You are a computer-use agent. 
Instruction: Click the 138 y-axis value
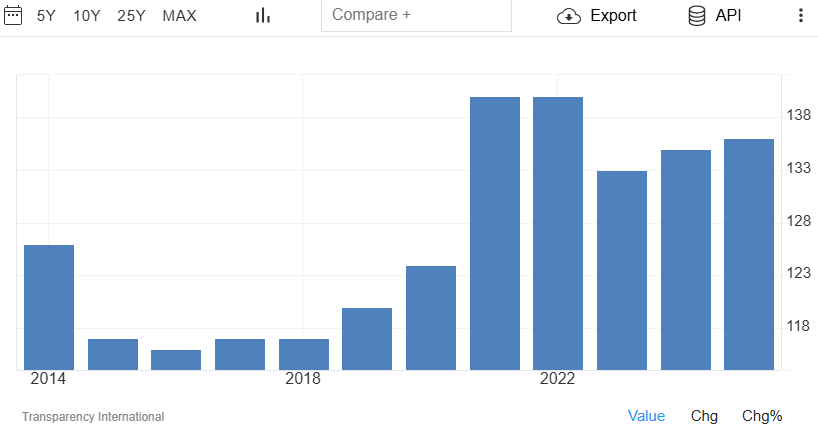point(799,115)
